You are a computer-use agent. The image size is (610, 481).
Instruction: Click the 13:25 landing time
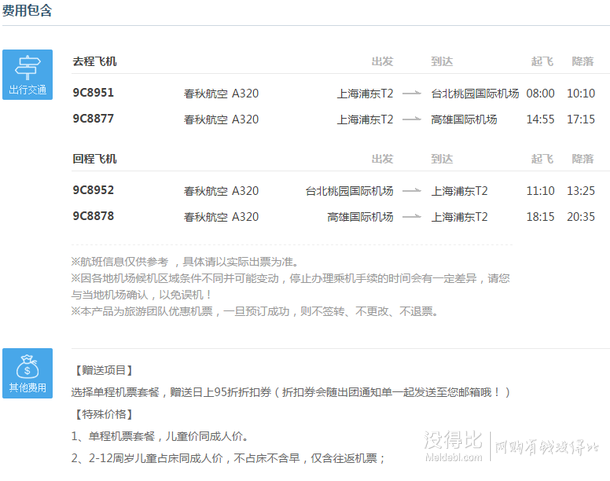[581, 191]
